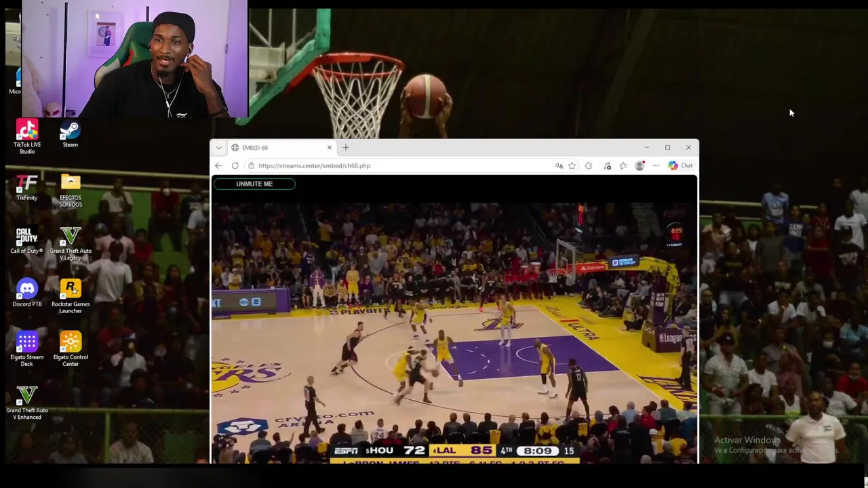Open TikTok LIVE Studio desktop shortcut
Viewport: 868px width, 488px height.
point(27,136)
